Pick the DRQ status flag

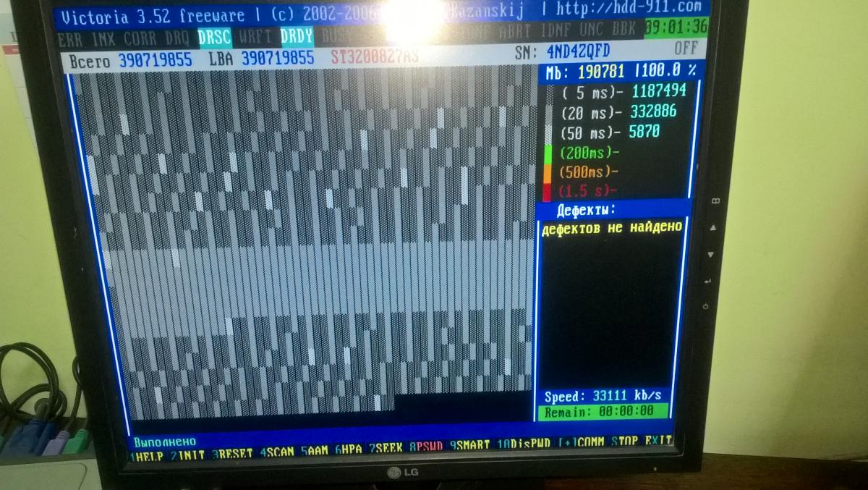[x=176, y=36]
